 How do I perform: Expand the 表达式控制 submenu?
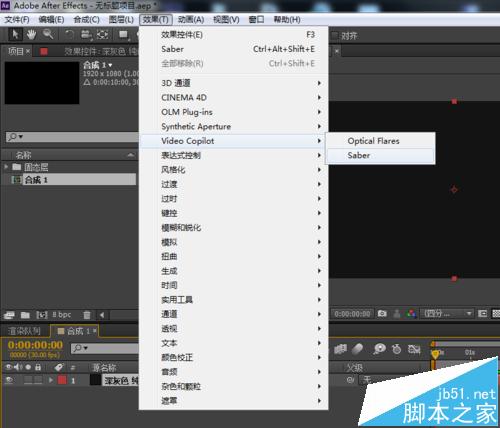[233, 155]
